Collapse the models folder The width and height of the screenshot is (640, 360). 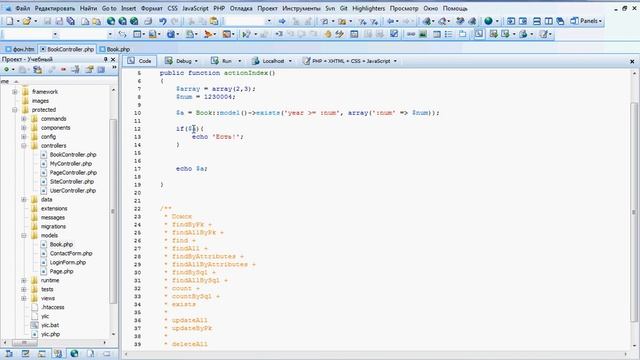[x=24, y=236]
